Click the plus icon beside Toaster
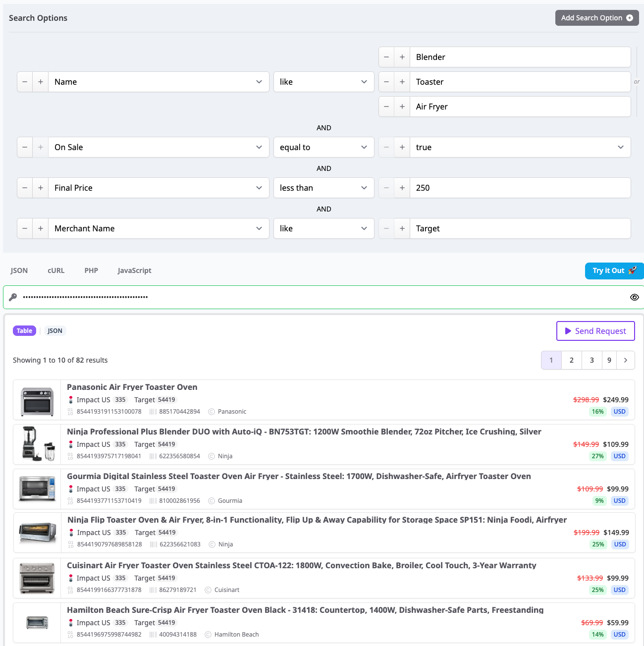The height and width of the screenshot is (646, 644). [x=402, y=82]
